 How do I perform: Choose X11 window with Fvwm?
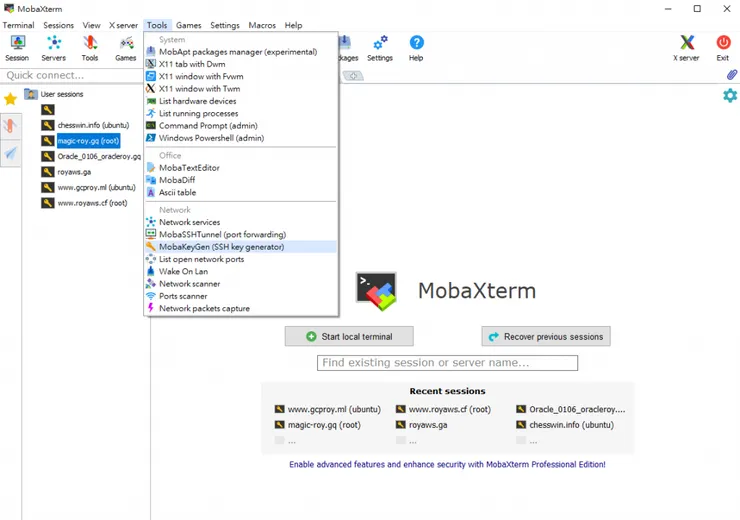pyautogui.click(x=241, y=76)
